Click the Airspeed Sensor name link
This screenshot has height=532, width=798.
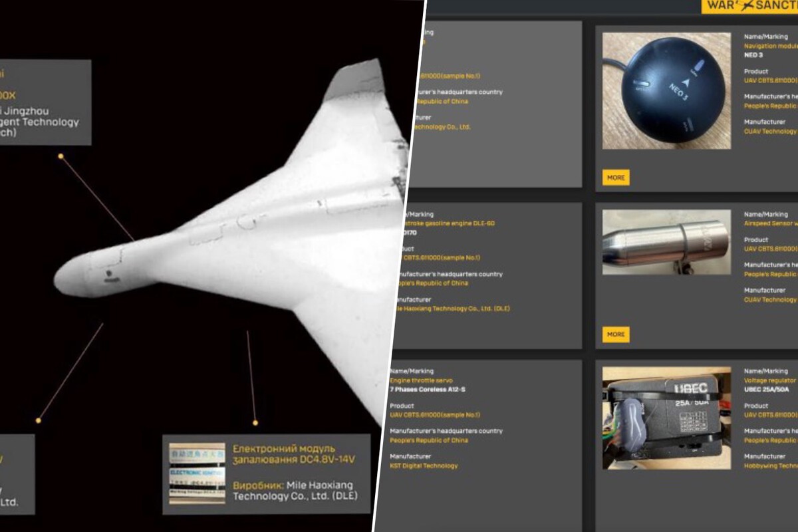[770, 224]
